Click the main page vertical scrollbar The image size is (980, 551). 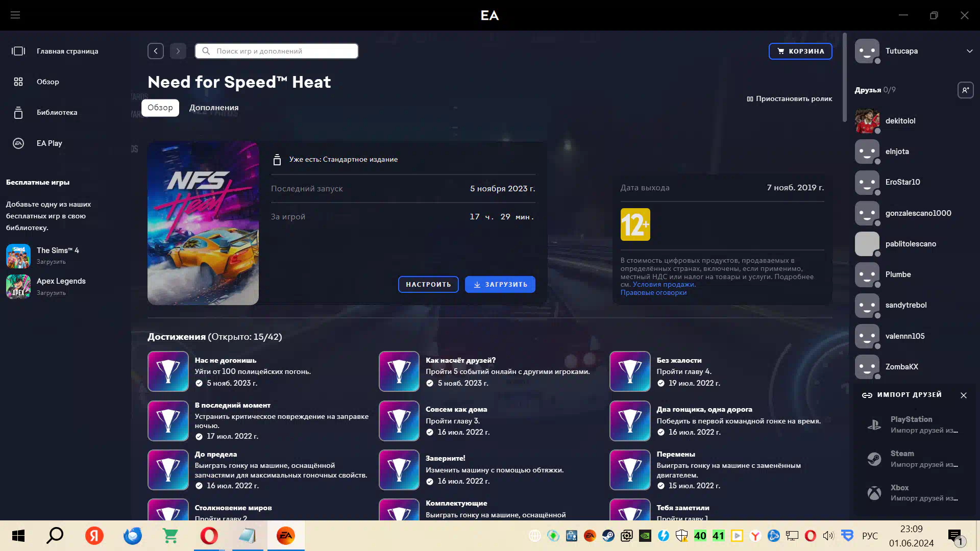point(845,78)
